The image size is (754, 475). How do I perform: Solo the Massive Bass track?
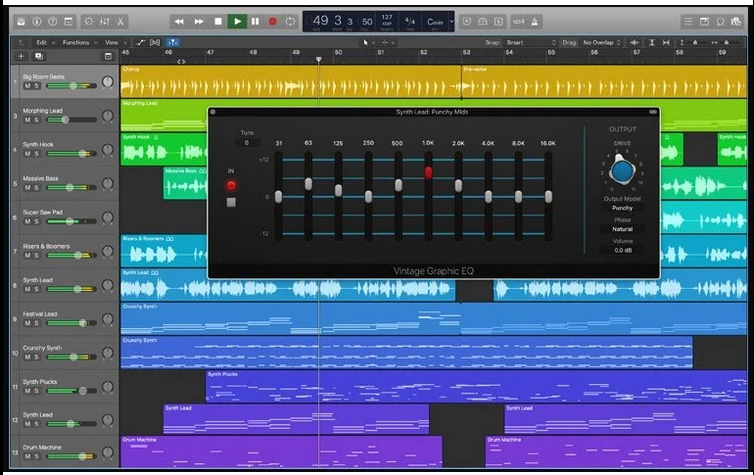[x=36, y=187]
